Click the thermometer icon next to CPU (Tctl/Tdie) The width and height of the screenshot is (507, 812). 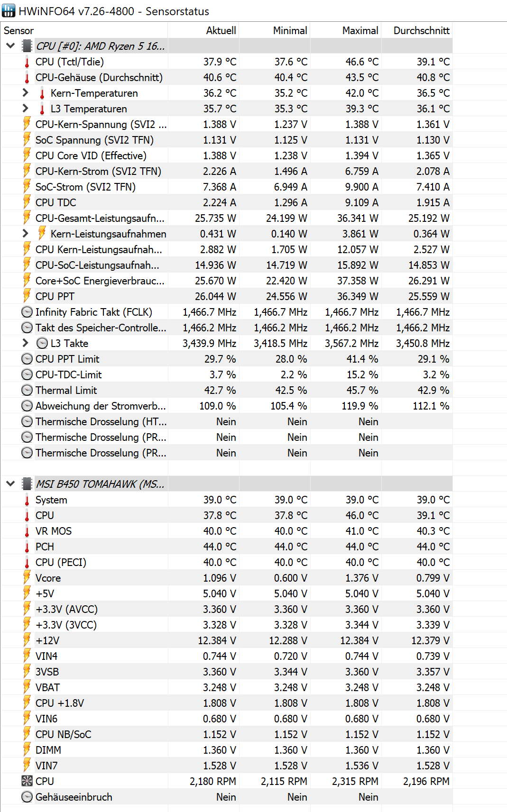coord(27,62)
